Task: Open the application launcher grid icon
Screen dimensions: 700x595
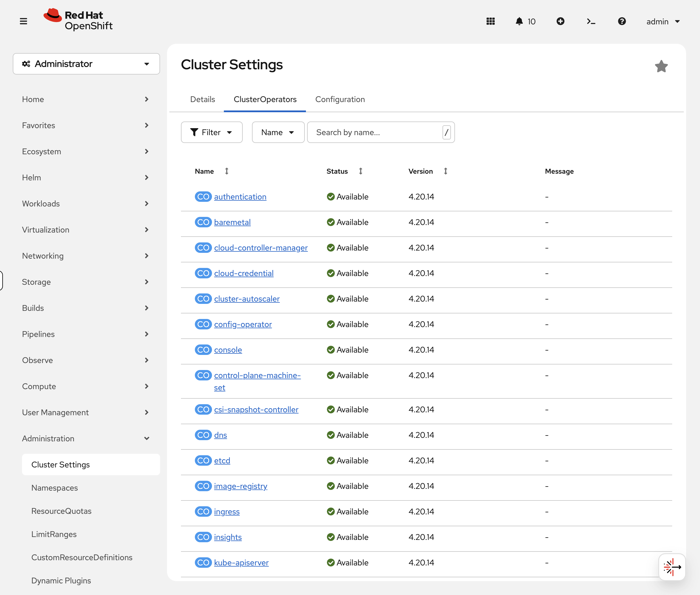Action: 491,21
